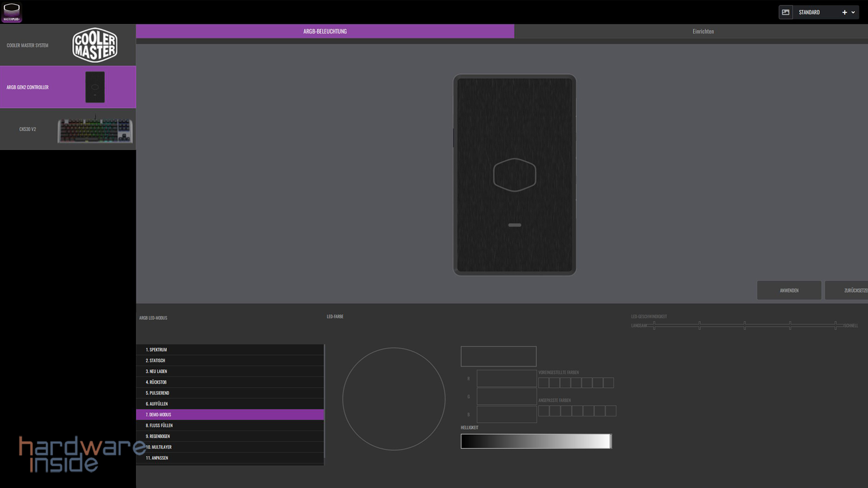This screenshot has width=868, height=488.
Task: Select the ARGB Gen2 Controller device thumbnail
Action: point(95,87)
